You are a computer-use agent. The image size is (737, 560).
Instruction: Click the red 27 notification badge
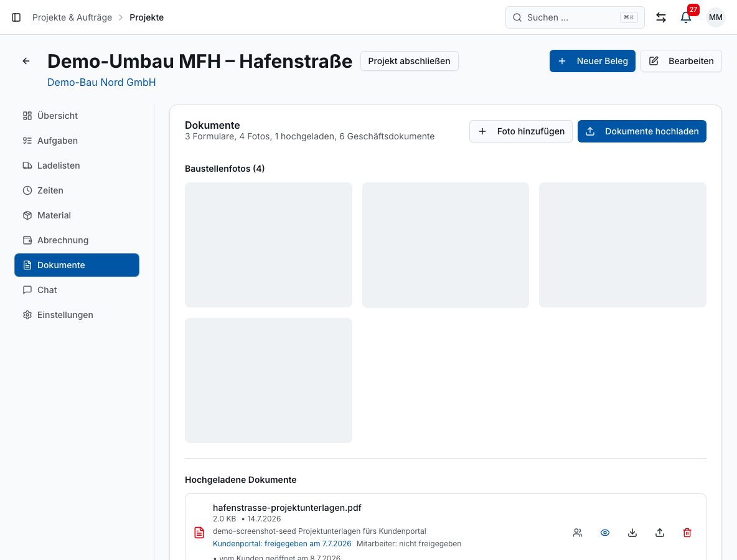click(693, 9)
